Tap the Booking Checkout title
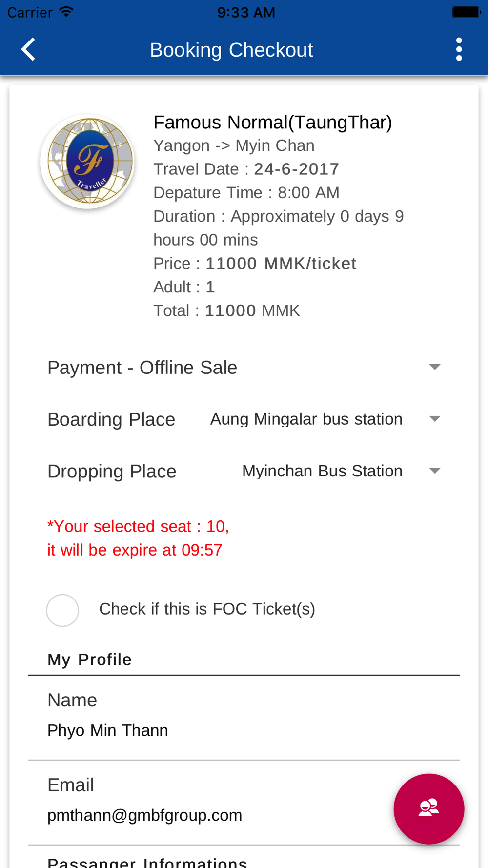Image resolution: width=488 pixels, height=868 pixels. click(231, 50)
